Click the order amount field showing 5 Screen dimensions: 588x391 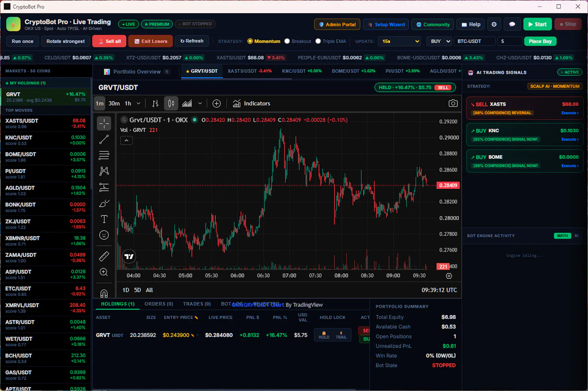(x=509, y=41)
